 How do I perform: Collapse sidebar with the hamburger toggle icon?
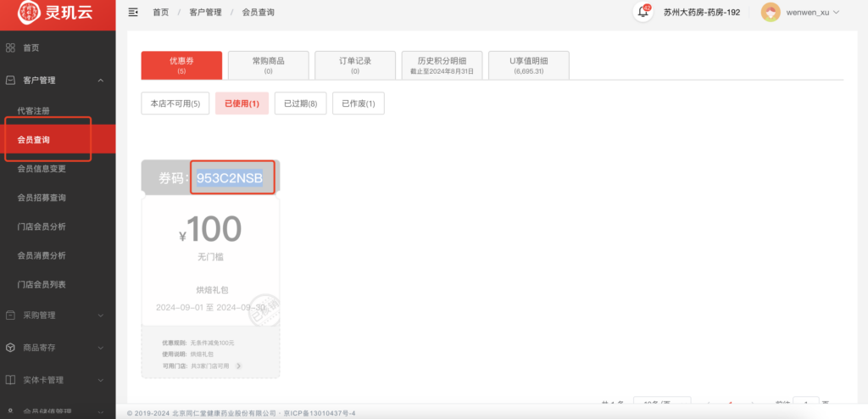pyautogui.click(x=133, y=13)
